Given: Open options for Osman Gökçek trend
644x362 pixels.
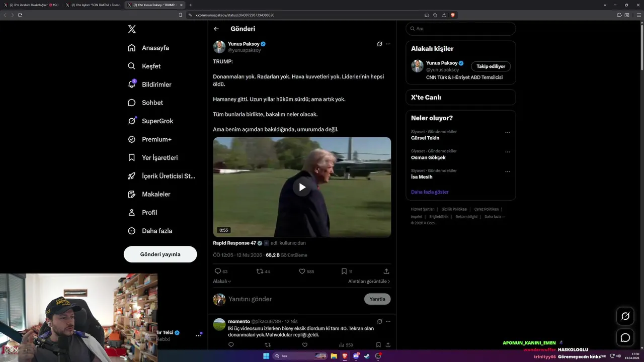Looking at the screenshot, I should click(x=507, y=152).
